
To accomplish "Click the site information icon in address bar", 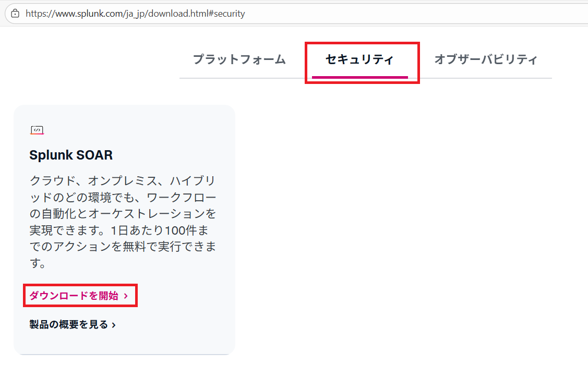I will coord(15,14).
